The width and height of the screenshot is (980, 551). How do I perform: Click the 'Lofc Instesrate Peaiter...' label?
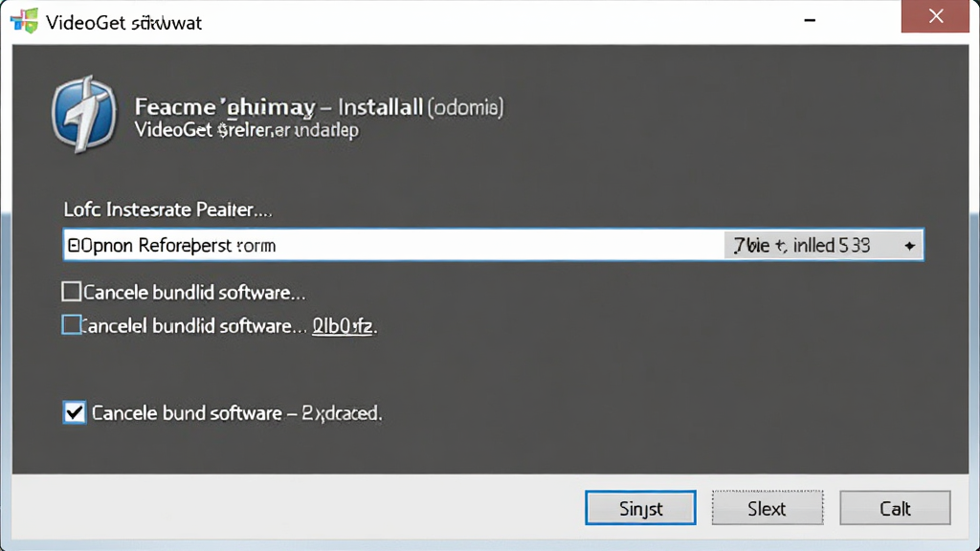click(x=167, y=209)
